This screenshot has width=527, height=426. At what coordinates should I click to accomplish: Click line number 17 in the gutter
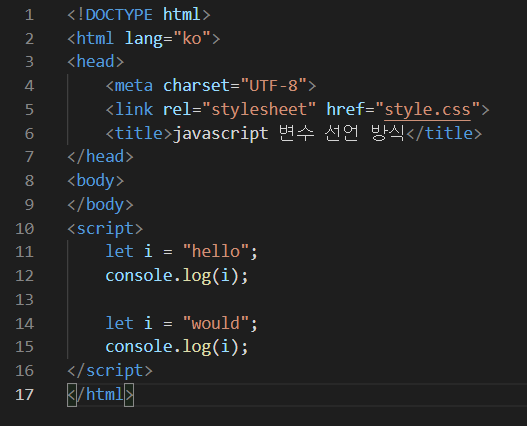[25, 395]
